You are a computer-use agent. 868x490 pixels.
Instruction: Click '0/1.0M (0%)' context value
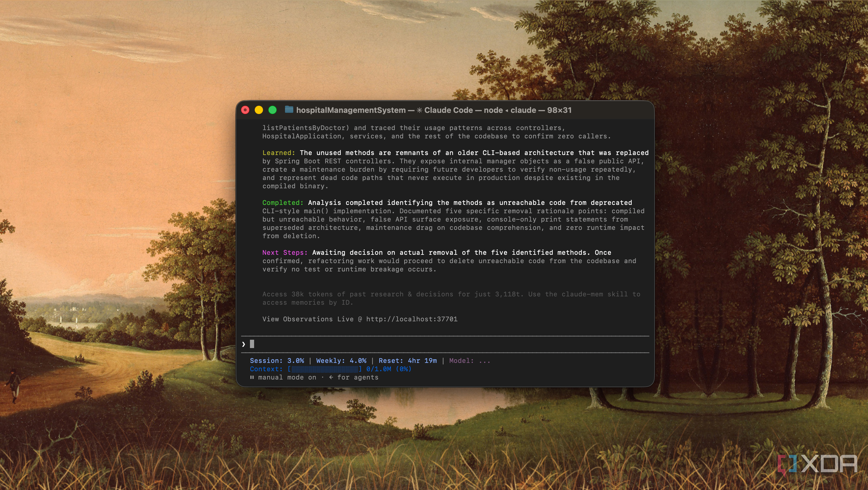(x=389, y=369)
